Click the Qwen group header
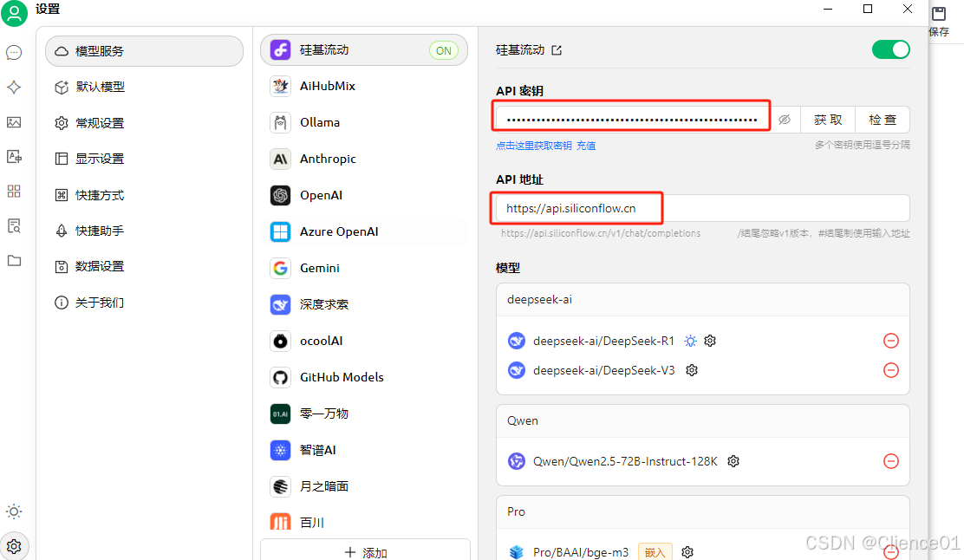Screen dimensions: 964x560 (x=703, y=421)
